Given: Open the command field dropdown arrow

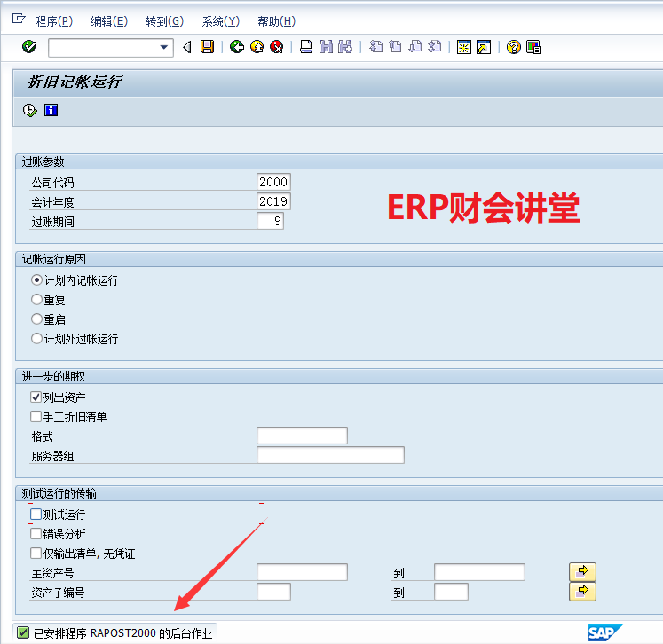Looking at the screenshot, I should (163, 48).
